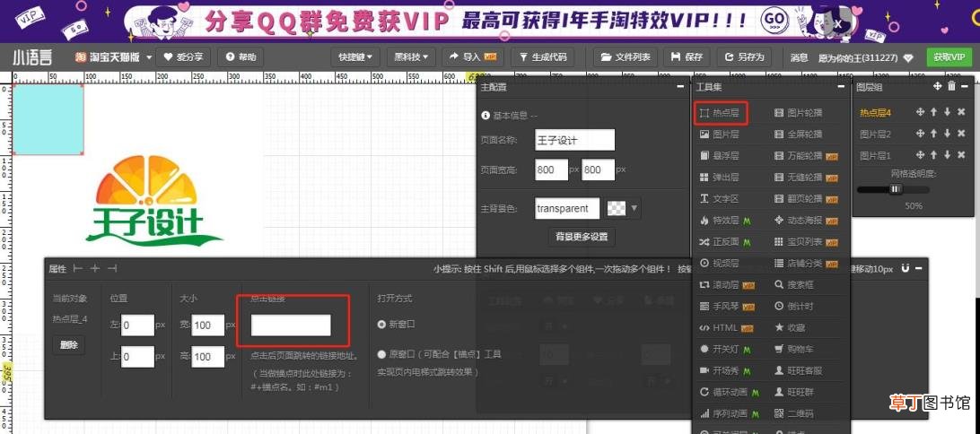Select the 手风琴 accordion tool
Viewport: 980px width, 434px height.
tap(727, 307)
